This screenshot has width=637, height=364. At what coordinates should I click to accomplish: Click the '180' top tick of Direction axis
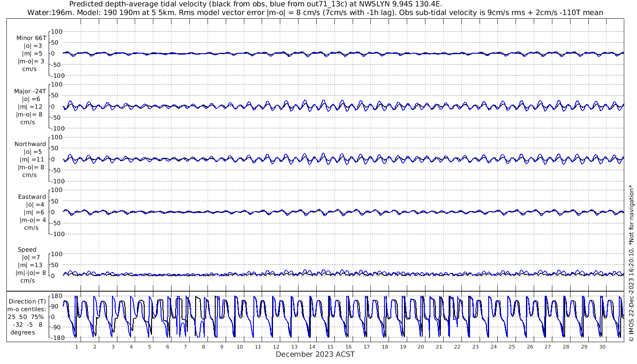pos(56,296)
